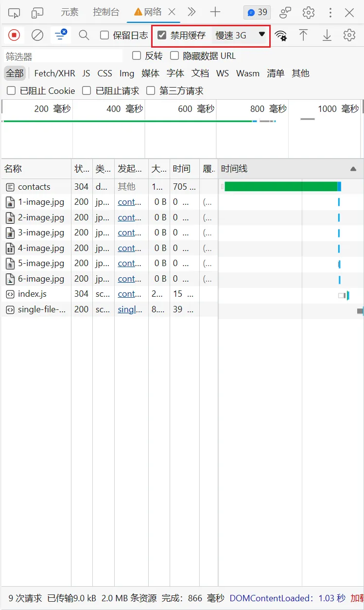The image size is (364, 610).
Task: Click the 筛选器 filter input field
Action: click(x=63, y=56)
